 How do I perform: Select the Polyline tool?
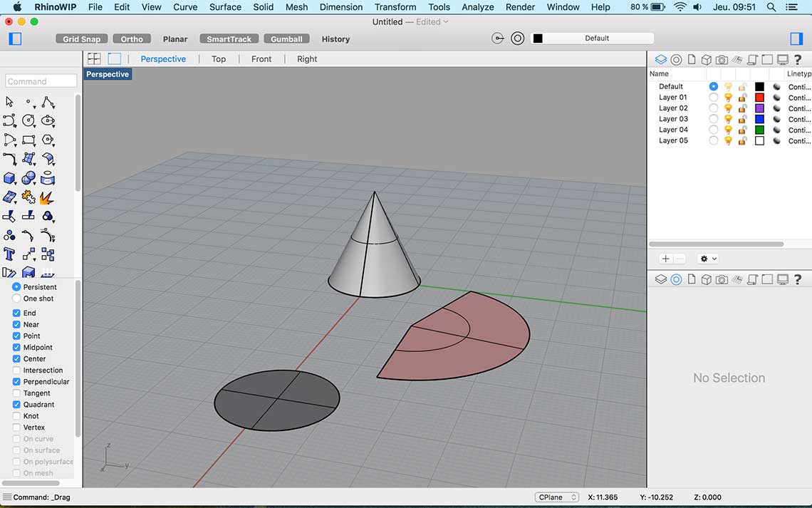point(48,102)
